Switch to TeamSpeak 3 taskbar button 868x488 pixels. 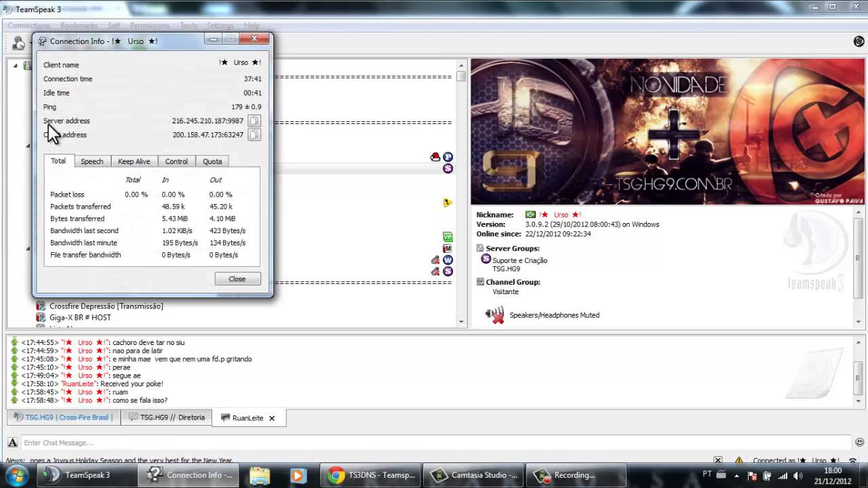click(x=85, y=475)
